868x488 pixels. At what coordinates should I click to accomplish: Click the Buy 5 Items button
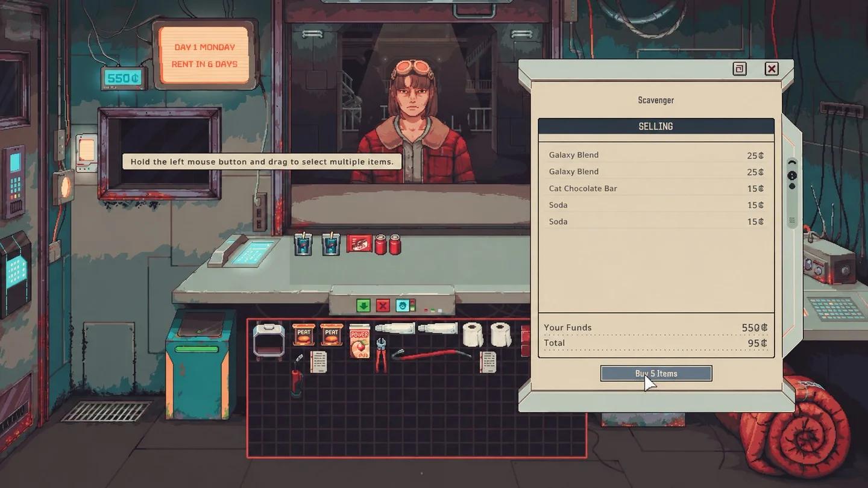click(656, 374)
